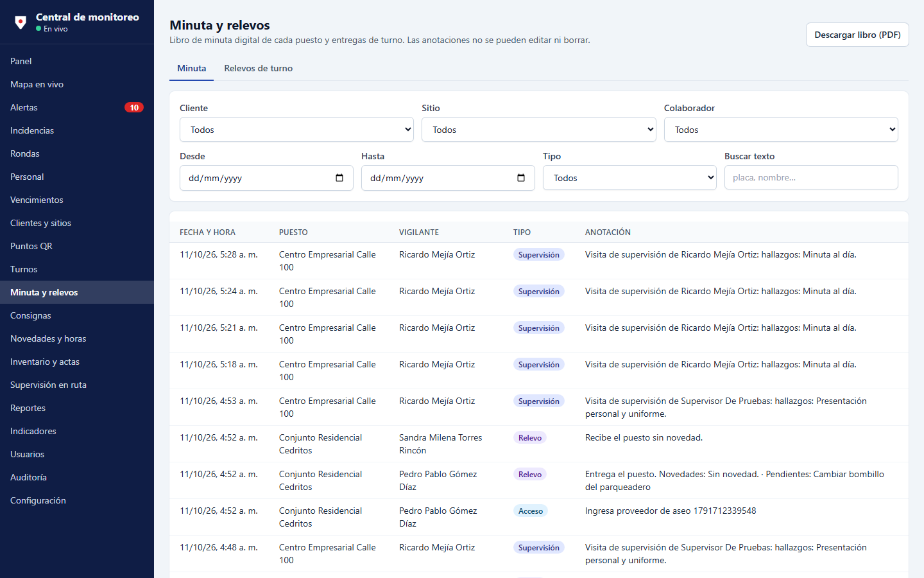Navigate to Novedades y horas
This screenshot has height=578, width=924.
(x=77, y=338)
